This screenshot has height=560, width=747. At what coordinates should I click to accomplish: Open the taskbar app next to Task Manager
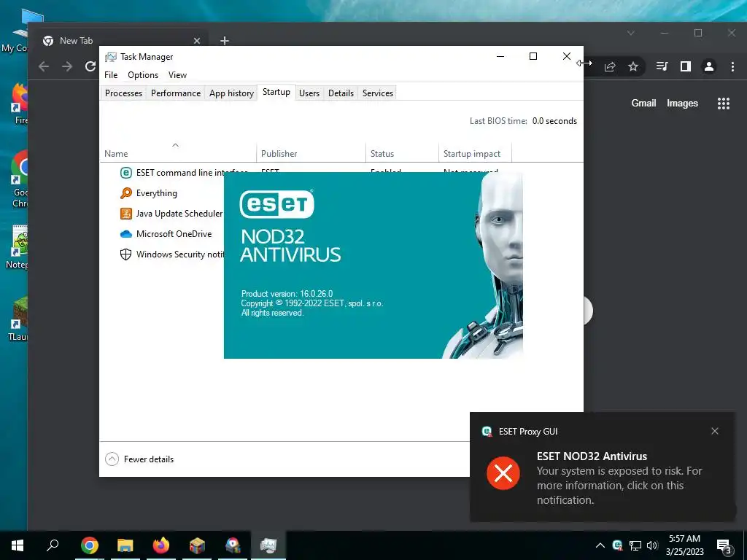[233, 545]
